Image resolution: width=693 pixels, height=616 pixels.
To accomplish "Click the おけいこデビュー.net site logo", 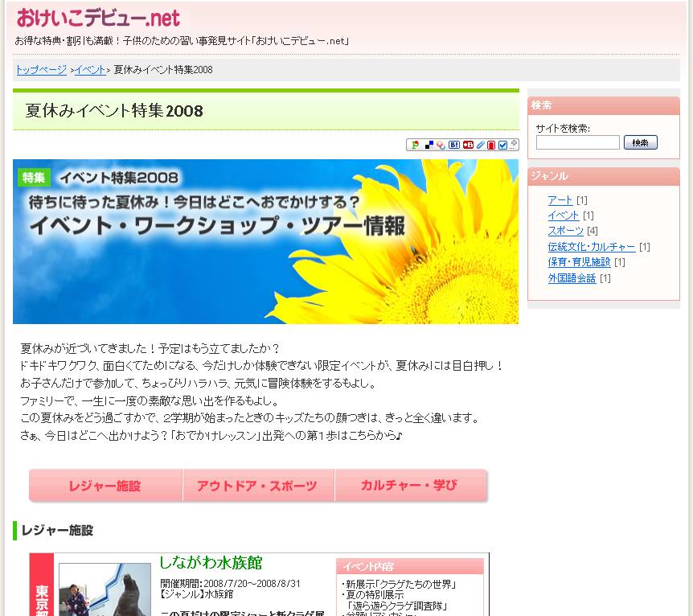I will pos(98,18).
